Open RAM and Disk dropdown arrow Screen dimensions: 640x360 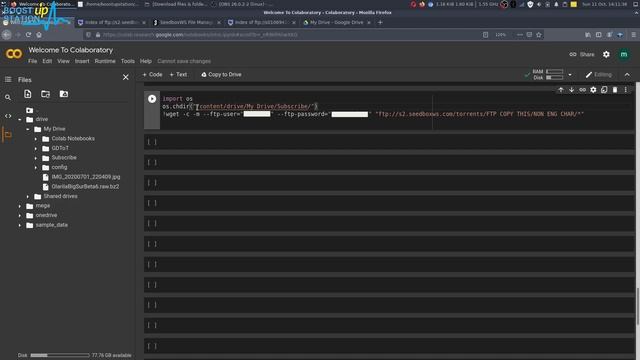(x=570, y=75)
